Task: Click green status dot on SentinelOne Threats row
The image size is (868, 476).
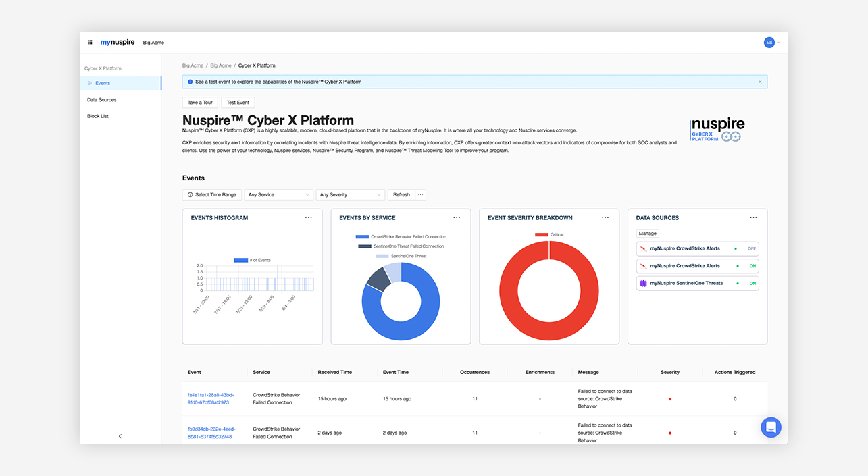Action: 738,284
